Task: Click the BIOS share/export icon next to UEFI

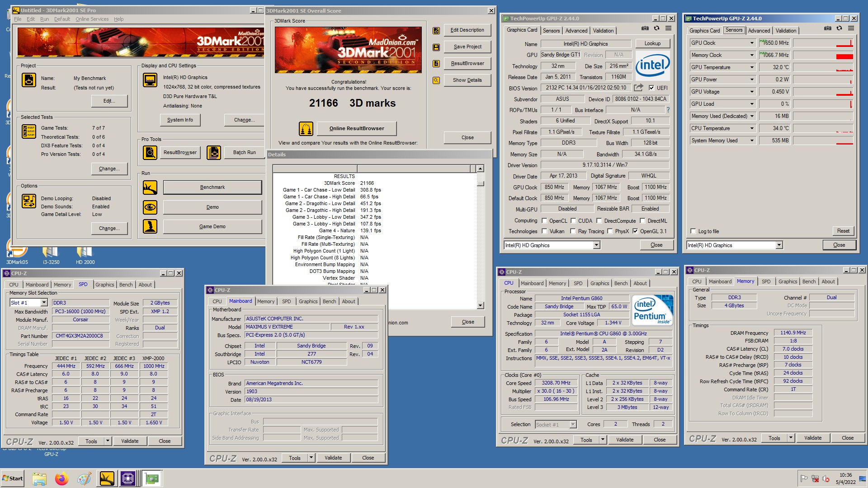Action: pos(638,88)
